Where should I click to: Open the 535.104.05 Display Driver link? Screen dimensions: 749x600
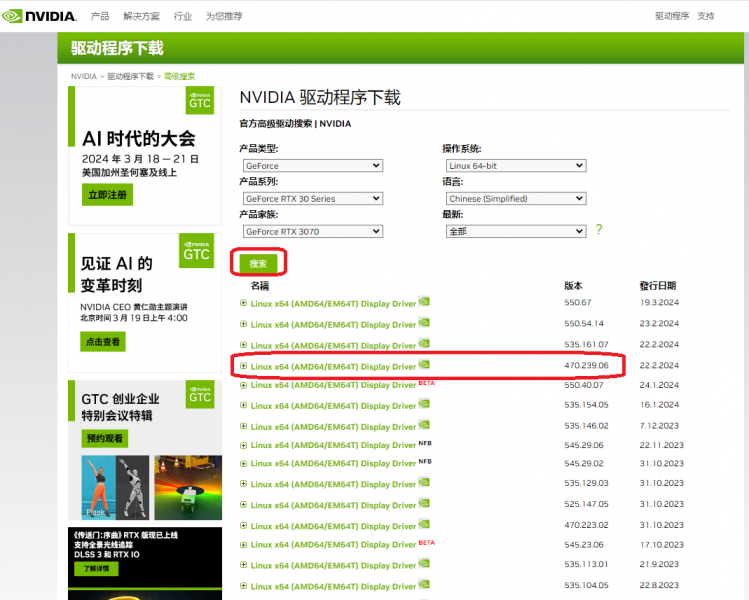click(x=333, y=587)
